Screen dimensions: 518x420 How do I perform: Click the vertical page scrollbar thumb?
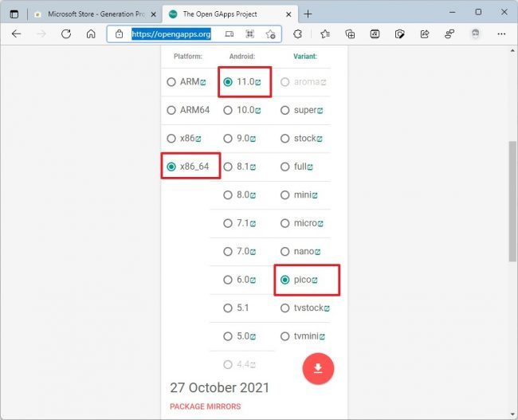(512, 201)
